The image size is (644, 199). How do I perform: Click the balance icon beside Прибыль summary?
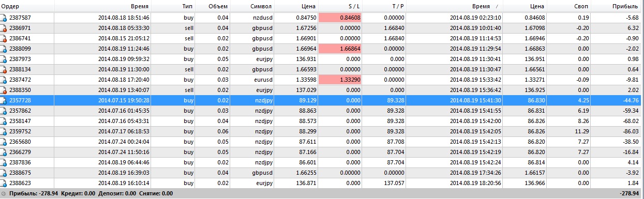click(4, 193)
